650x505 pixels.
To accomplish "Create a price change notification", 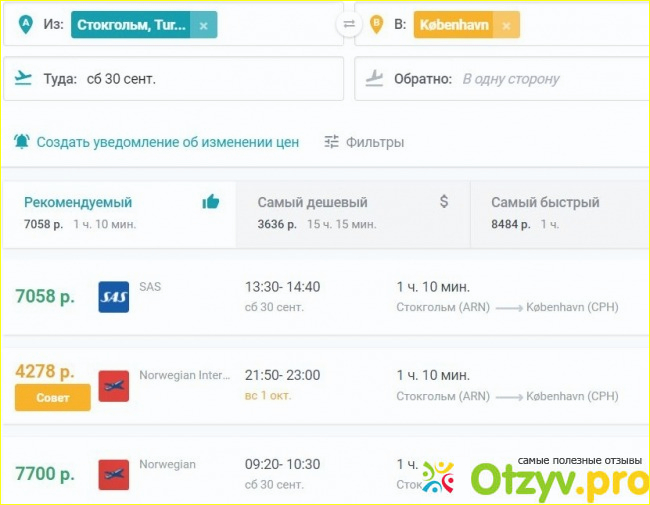I will tap(167, 142).
